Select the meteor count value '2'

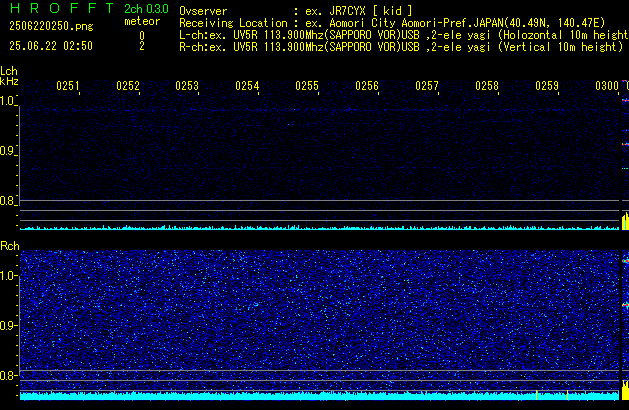tap(142, 46)
